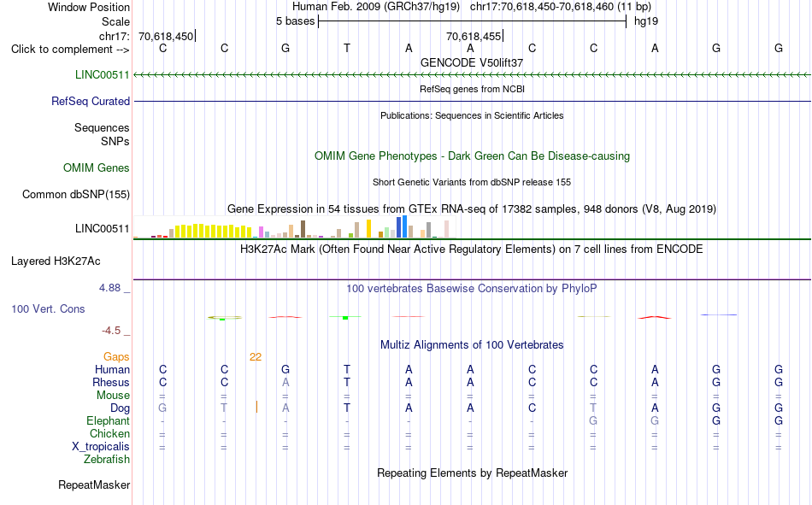
Task: Select the Rhesus alignment row label
Action: coord(111,382)
